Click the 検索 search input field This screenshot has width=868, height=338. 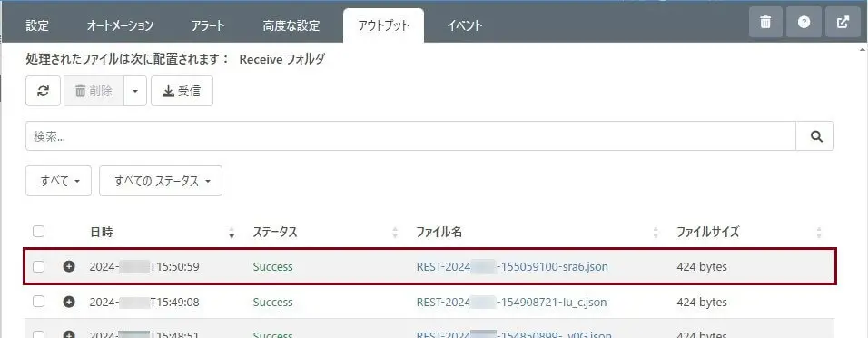point(410,136)
